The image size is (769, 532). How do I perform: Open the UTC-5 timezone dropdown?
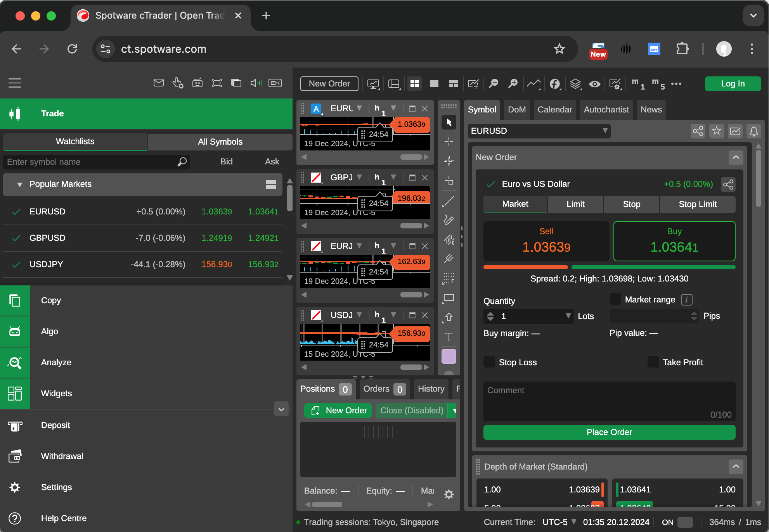559,522
